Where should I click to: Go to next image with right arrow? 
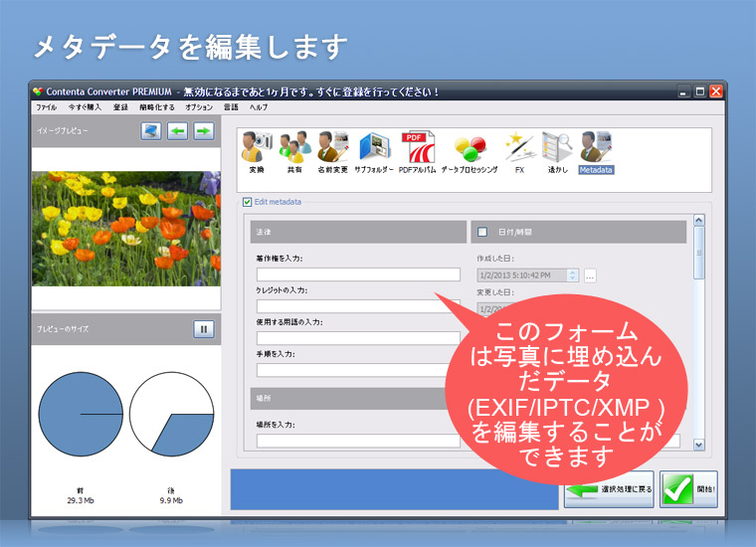(204, 130)
